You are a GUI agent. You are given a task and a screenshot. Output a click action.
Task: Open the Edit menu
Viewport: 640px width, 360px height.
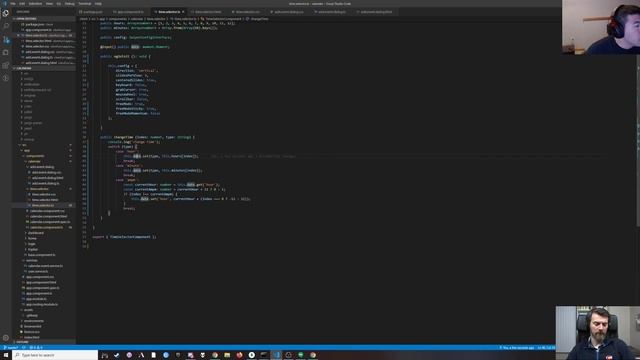pyautogui.click(x=22, y=4)
